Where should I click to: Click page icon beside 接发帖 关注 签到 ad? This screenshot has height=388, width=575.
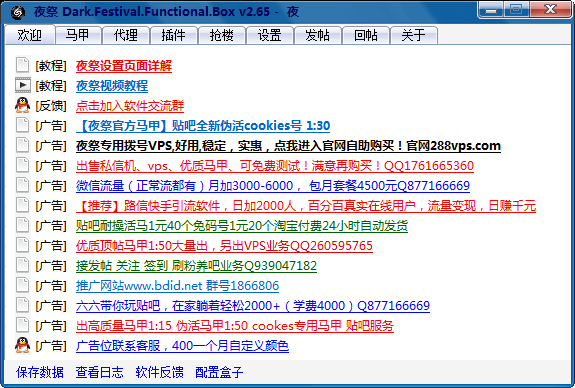[22, 265]
